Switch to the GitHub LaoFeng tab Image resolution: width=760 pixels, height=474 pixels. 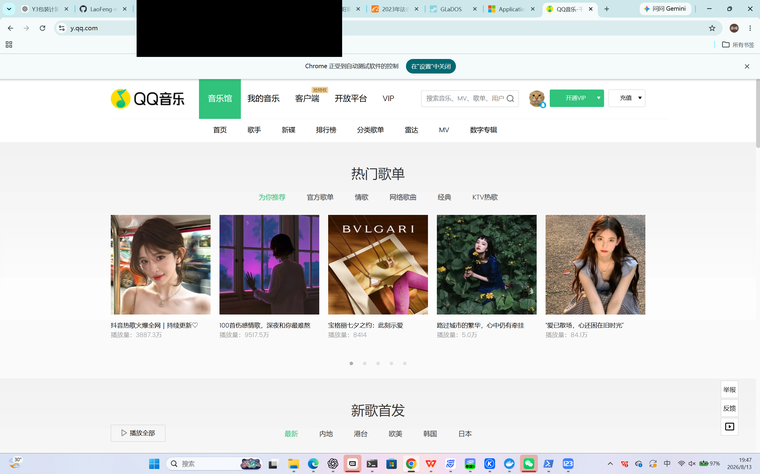[x=101, y=9]
